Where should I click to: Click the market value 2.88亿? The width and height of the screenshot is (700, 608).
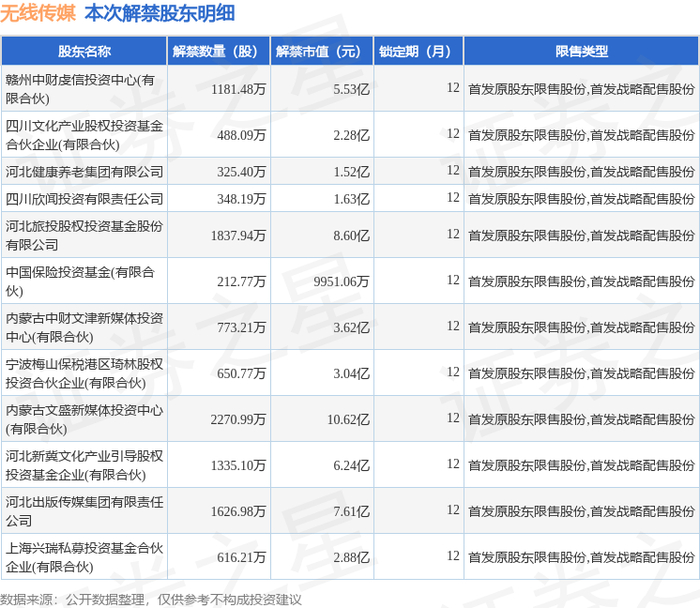pyautogui.click(x=351, y=558)
